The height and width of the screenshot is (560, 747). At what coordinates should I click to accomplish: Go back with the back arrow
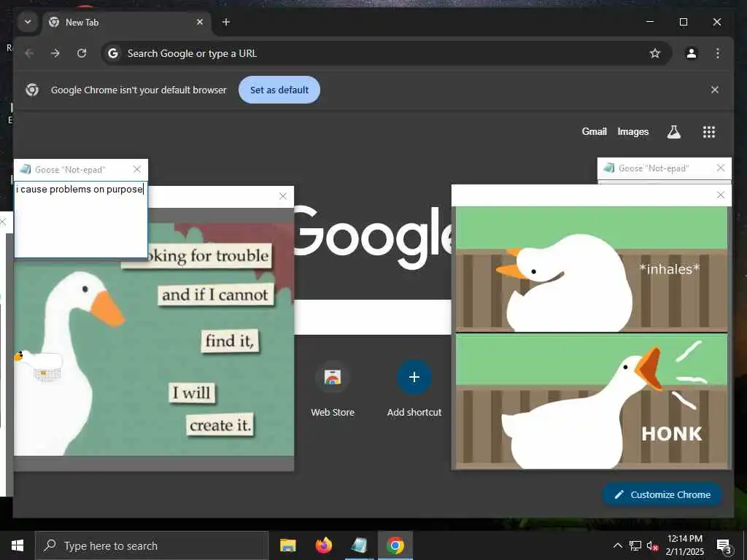pyautogui.click(x=29, y=53)
